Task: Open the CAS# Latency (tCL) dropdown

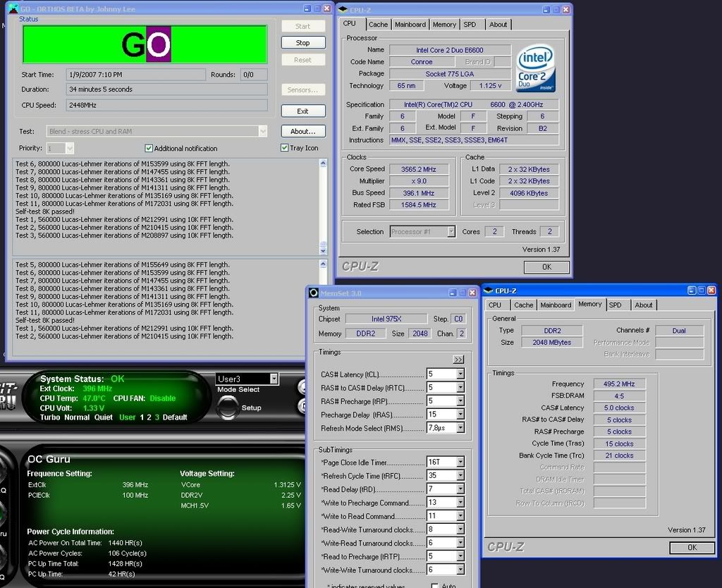Action: click(460, 374)
